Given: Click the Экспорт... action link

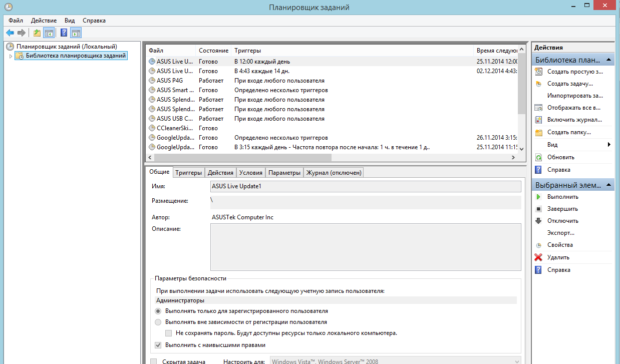Looking at the screenshot, I should pyautogui.click(x=560, y=233).
